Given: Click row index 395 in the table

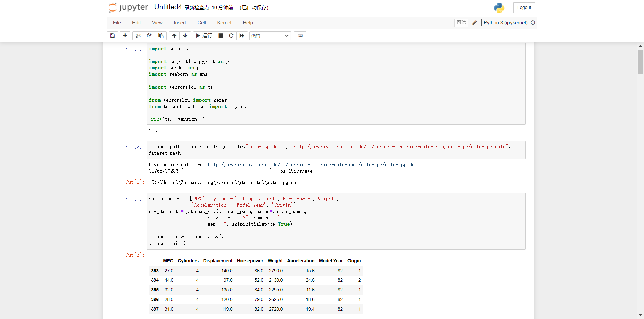Looking at the screenshot, I should click(x=155, y=290).
